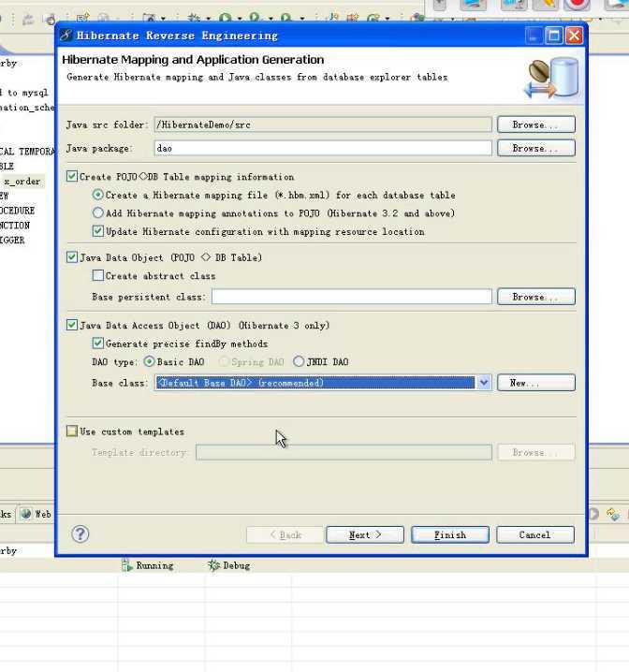Click the first green Run icon in the Eclipse toolbar
Image resolution: width=629 pixels, height=672 pixels.
click(x=225, y=19)
